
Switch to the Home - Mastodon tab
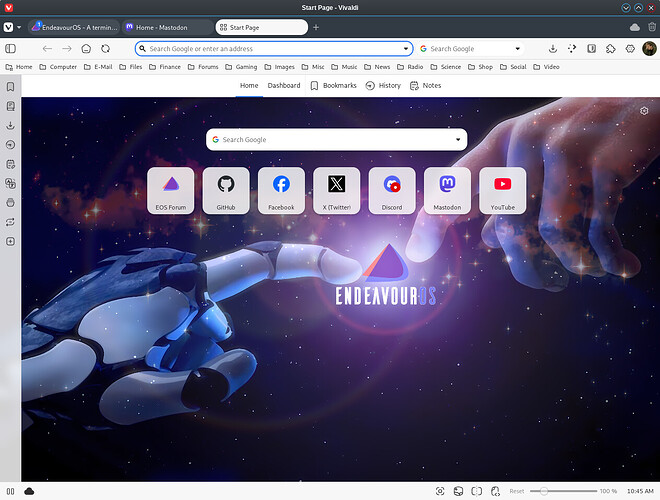[168, 27]
